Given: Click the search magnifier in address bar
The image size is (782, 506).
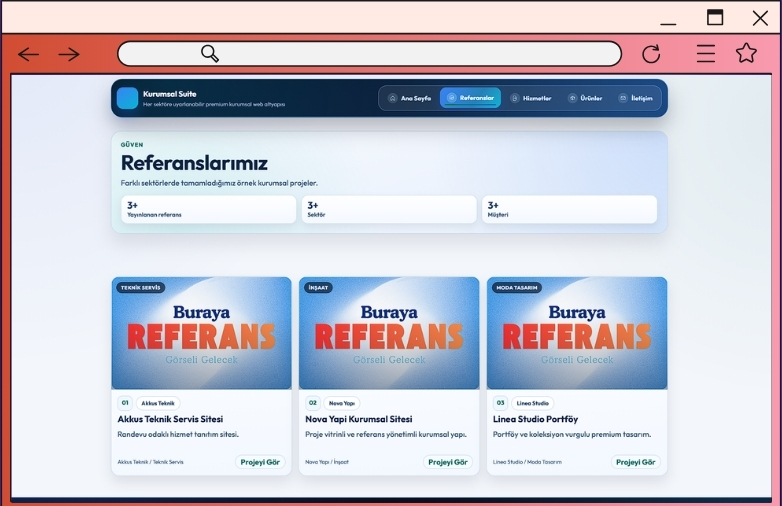Looking at the screenshot, I should click(210, 54).
